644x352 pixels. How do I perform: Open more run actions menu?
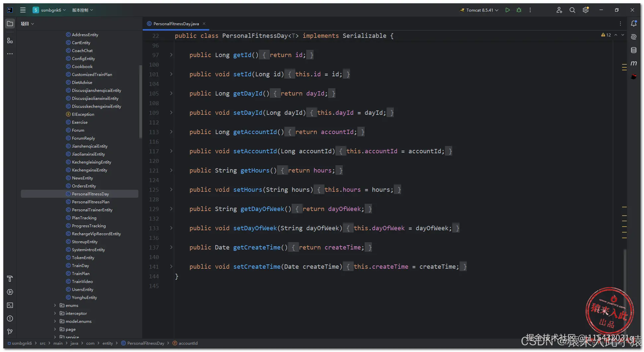530,10
